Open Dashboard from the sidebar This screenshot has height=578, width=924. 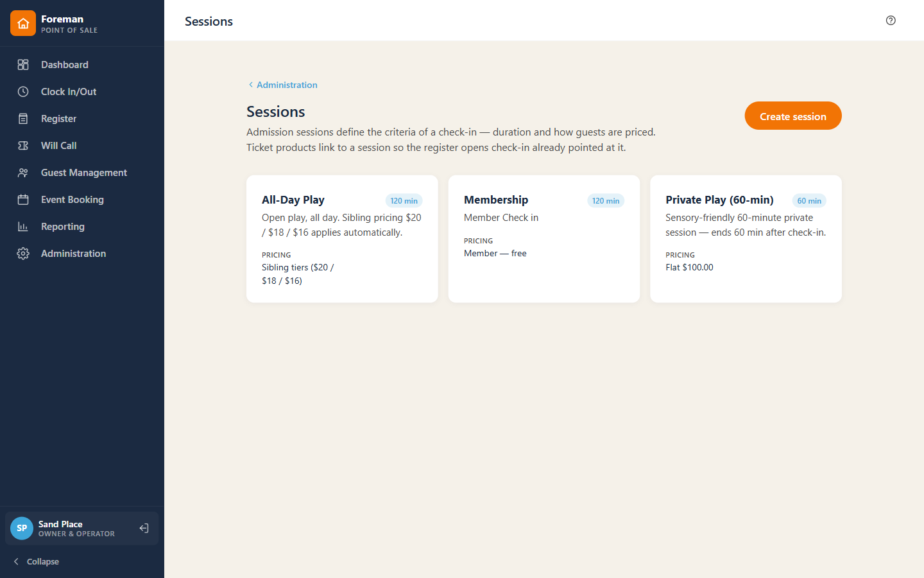pos(82,65)
